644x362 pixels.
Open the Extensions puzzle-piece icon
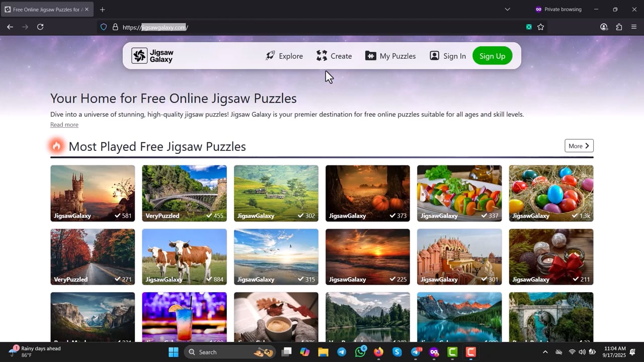[619, 27]
